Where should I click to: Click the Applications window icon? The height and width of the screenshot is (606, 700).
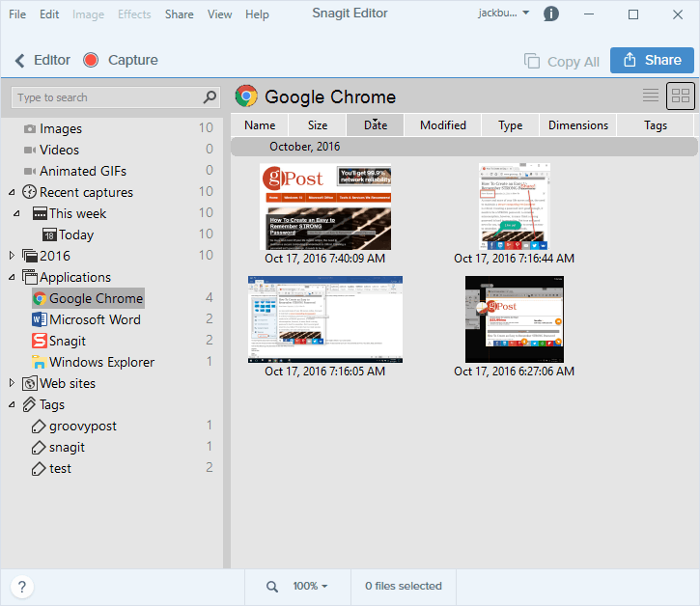click(x=30, y=277)
